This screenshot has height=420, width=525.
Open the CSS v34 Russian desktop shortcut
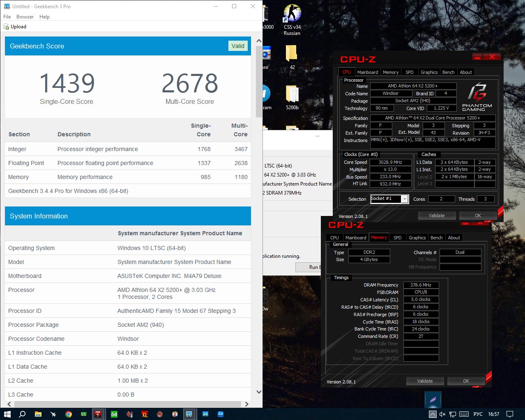pyautogui.click(x=292, y=20)
